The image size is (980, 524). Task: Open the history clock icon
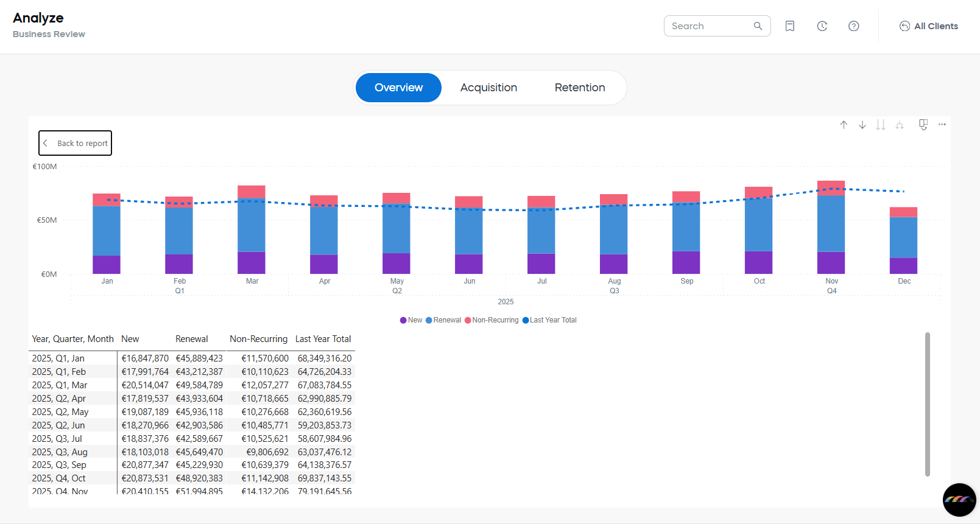[x=822, y=26]
